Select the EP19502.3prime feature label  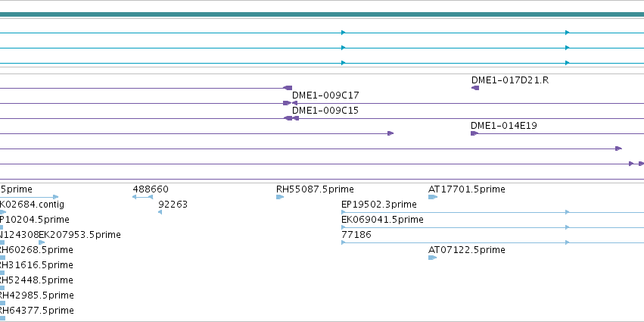(x=378, y=205)
